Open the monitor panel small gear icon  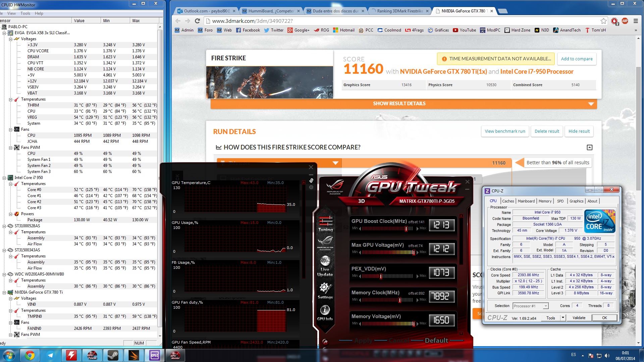pyautogui.click(x=311, y=188)
